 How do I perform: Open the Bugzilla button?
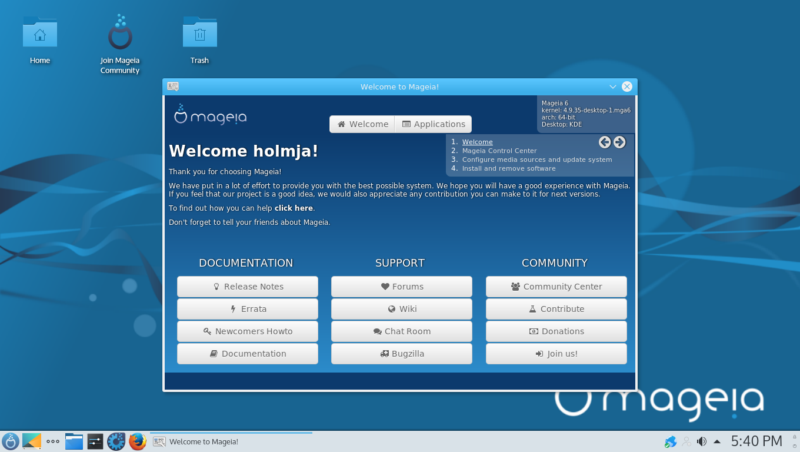(x=402, y=354)
